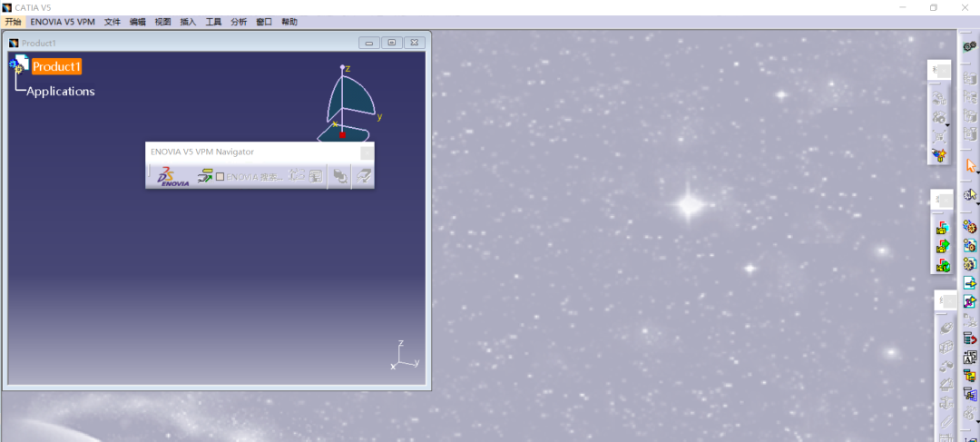Open the 窗口 menu
This screenshot has width=980, height=442.
[x=264, y=22]
